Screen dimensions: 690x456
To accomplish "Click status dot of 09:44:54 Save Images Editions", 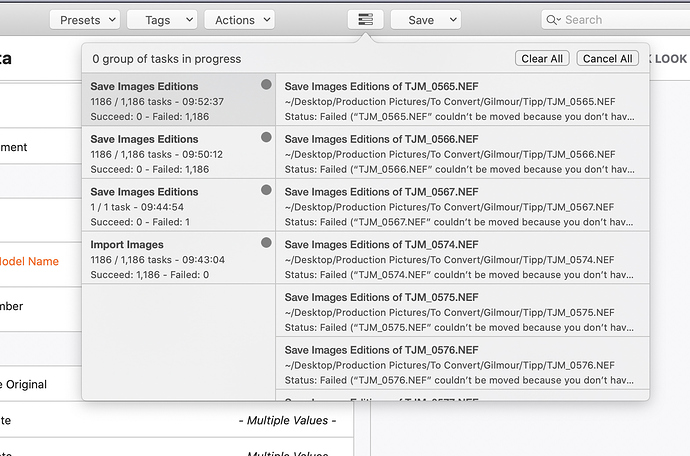I will 266,190.
